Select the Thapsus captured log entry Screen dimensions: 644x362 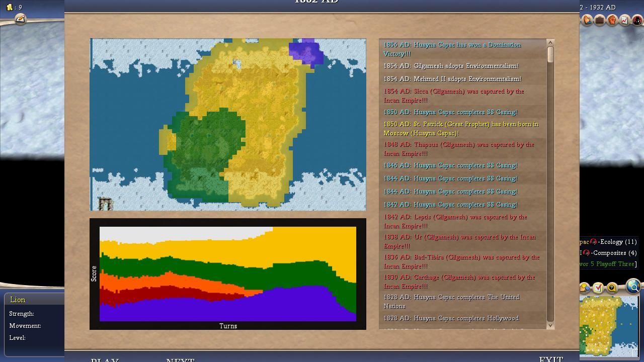click(x=462, y=149)
